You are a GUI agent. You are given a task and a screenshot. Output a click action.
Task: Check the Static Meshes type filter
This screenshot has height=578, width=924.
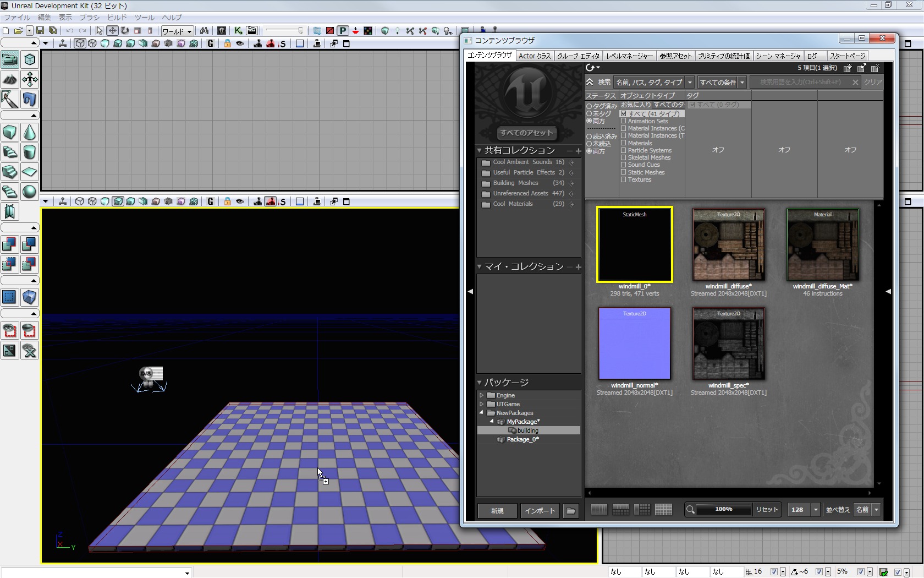[x=624, y=172]
